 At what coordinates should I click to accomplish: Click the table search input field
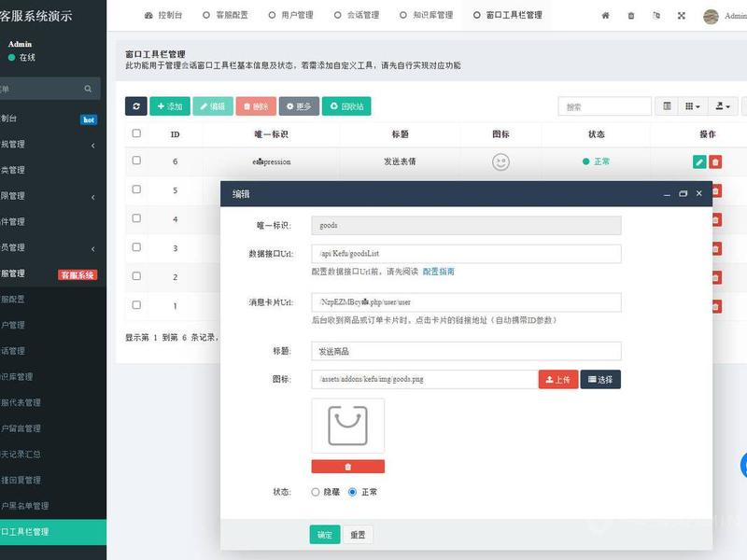pyautogui.click(x=604, y=106)
